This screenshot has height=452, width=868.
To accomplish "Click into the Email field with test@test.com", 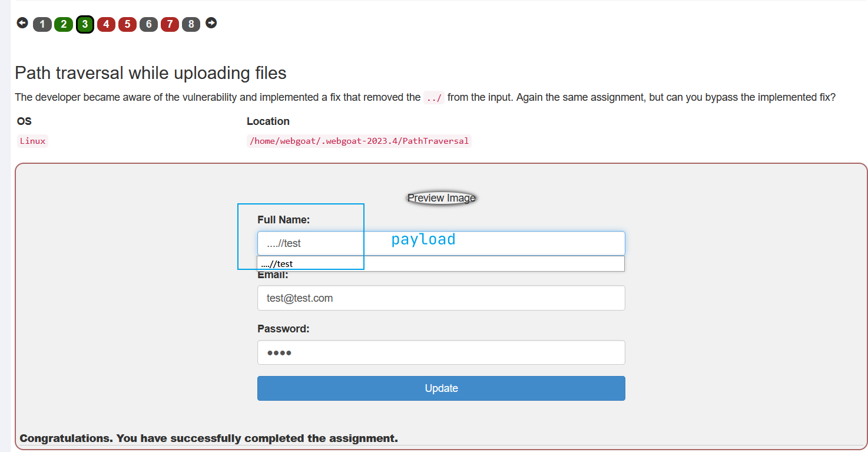I will tap(440, 298).
